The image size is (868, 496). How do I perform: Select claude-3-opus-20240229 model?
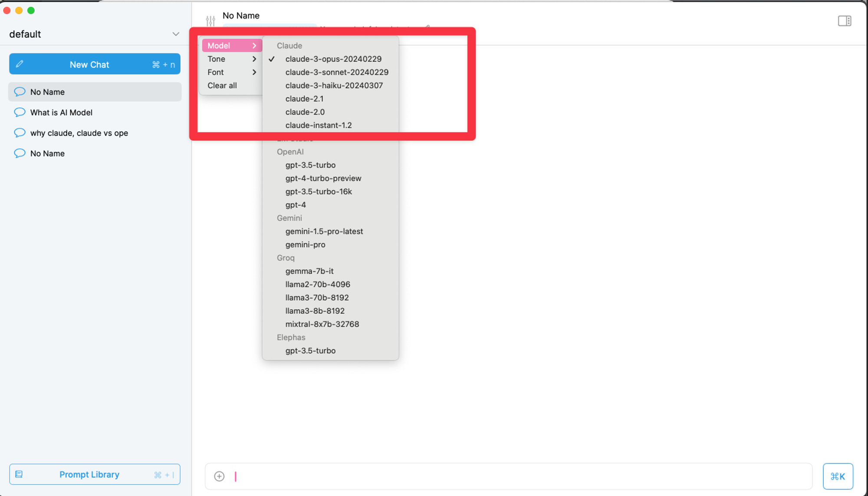pos(333,59)
